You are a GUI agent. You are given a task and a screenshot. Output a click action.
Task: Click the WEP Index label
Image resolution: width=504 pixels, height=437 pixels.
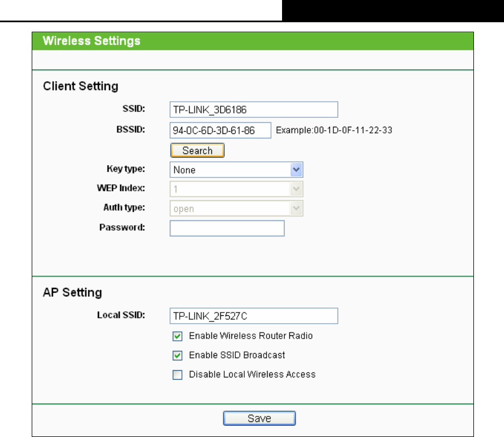click(121, 188)
